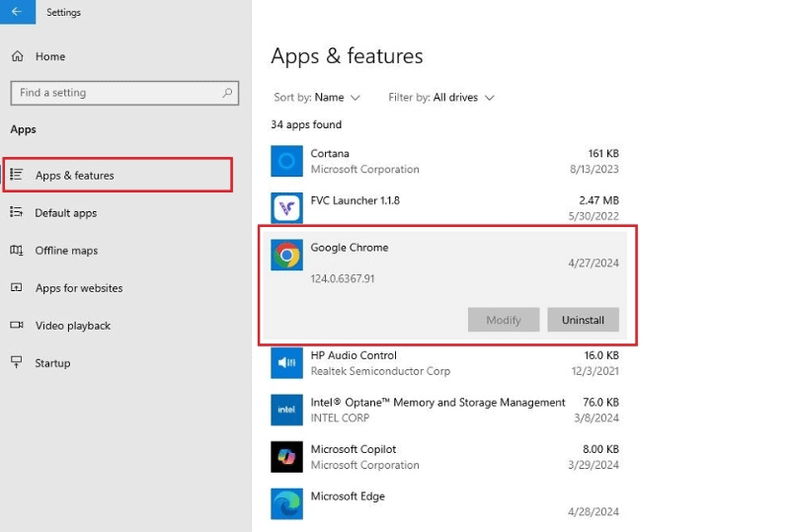Viewport: 790px width, 532px height.
Task: Uninstall Google Chrome
Action: pyautogui.click(x=583, y=320)
